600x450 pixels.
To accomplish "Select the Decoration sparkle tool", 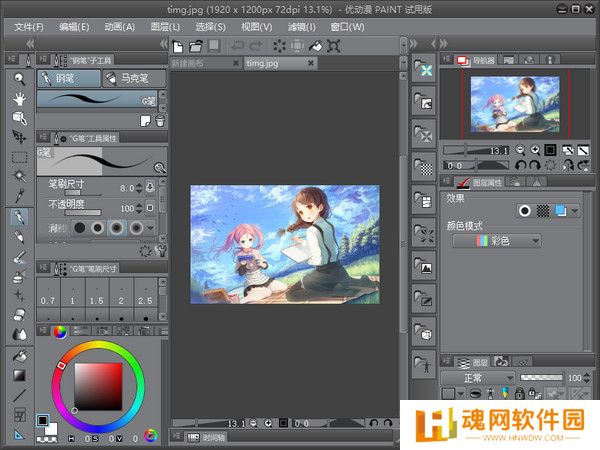I will pyautogui.click(x=19, y=295).
